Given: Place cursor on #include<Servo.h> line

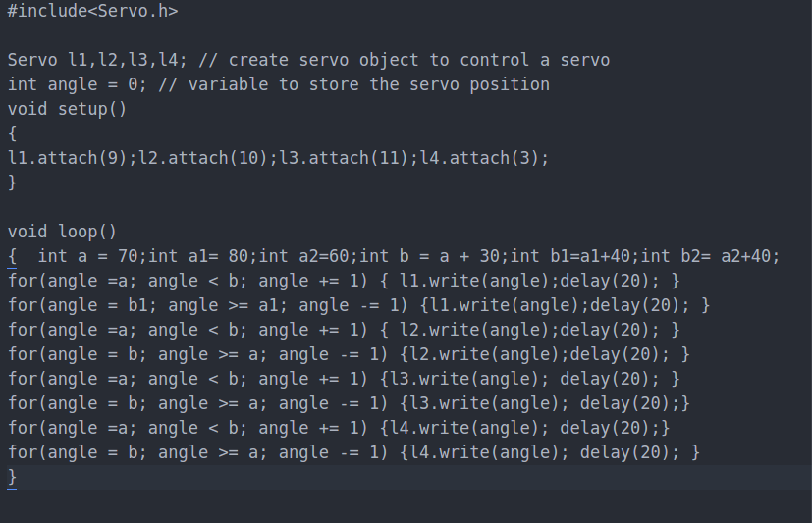Looking at the screenshot, I should 92,11.
